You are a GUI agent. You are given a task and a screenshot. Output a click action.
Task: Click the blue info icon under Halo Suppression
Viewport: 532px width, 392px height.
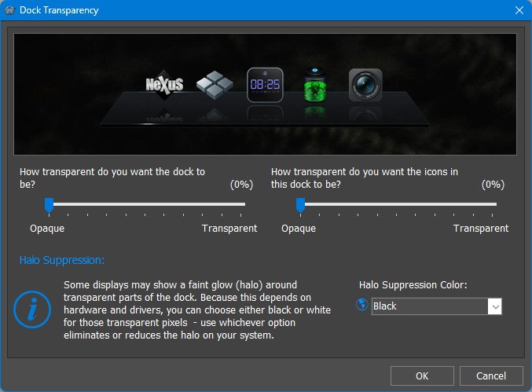click(x=32, y=310)
